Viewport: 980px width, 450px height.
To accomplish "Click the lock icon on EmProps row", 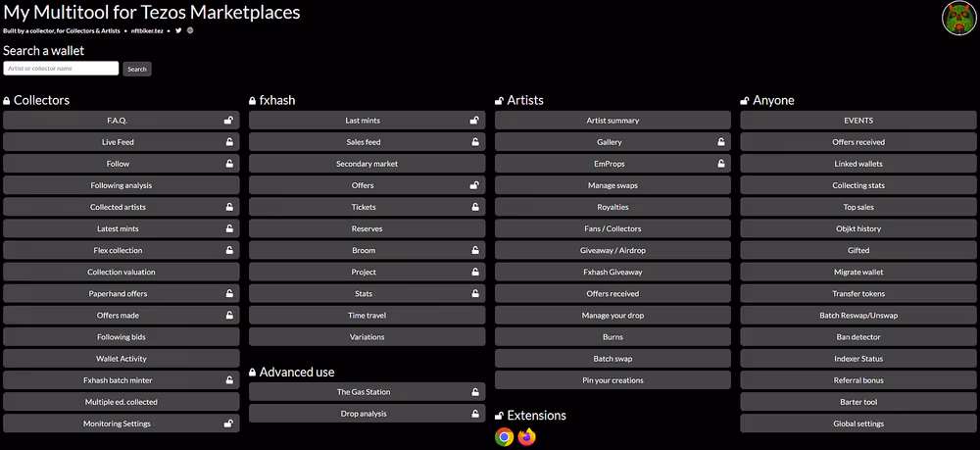I will [x=720, y=164].
